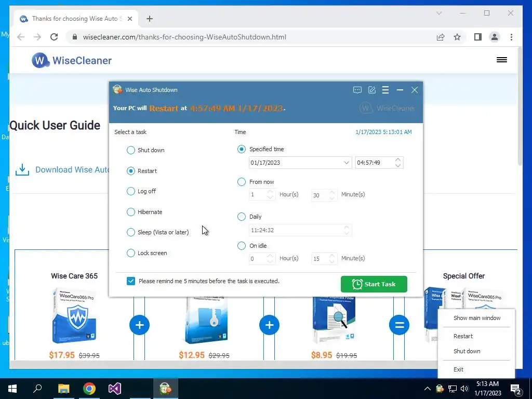Bookmark this page with the star icon

457,37
